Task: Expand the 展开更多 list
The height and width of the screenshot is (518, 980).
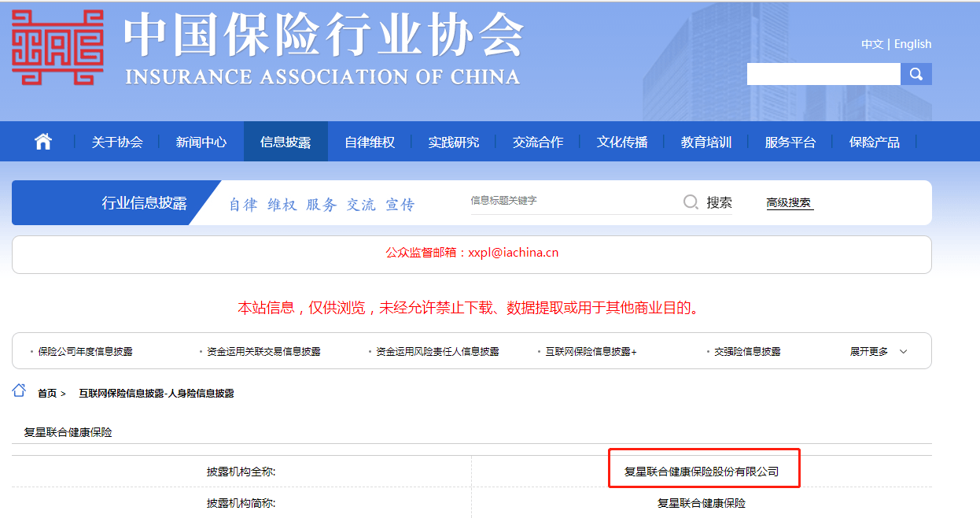Action: click(875, 350)
